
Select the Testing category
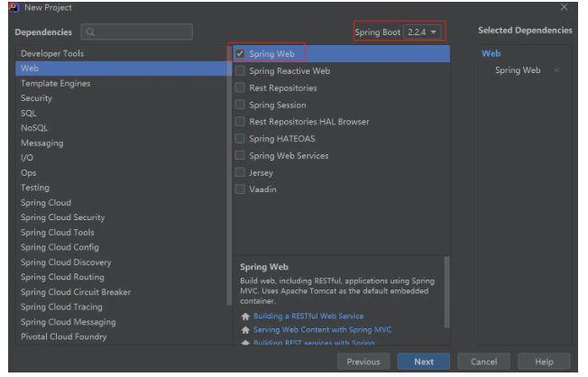click(121, 188)
